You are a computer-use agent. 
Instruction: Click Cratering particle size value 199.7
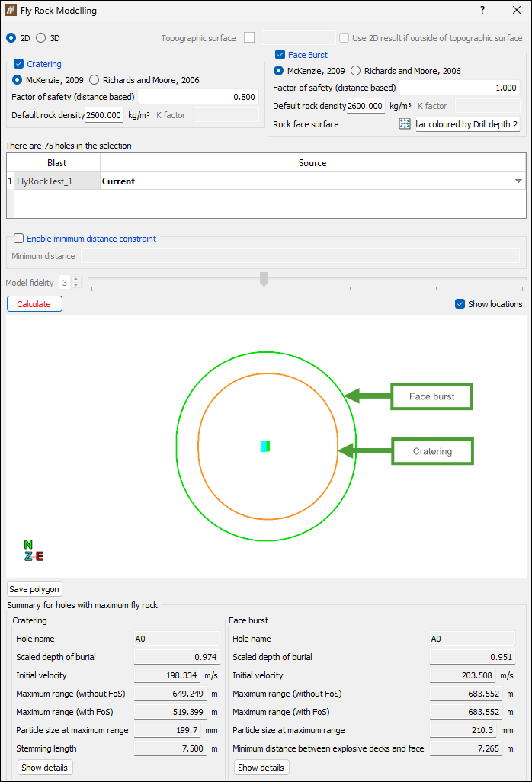click(167, 730)
